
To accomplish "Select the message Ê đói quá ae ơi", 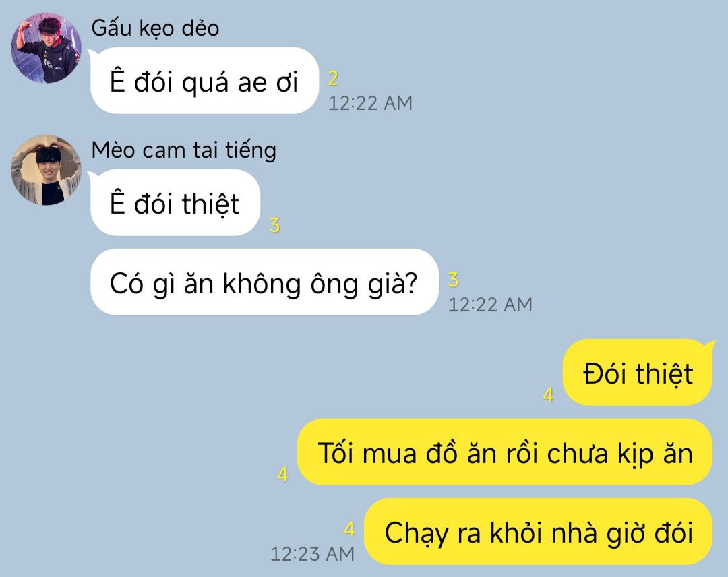I will coord(204,81).
